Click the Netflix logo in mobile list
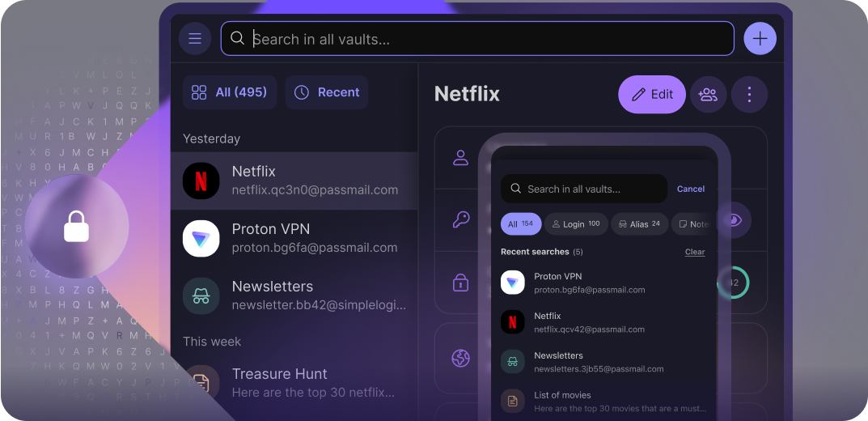This screenshot has width=868, height=421. pyautogui.click(x=513, y=322)
